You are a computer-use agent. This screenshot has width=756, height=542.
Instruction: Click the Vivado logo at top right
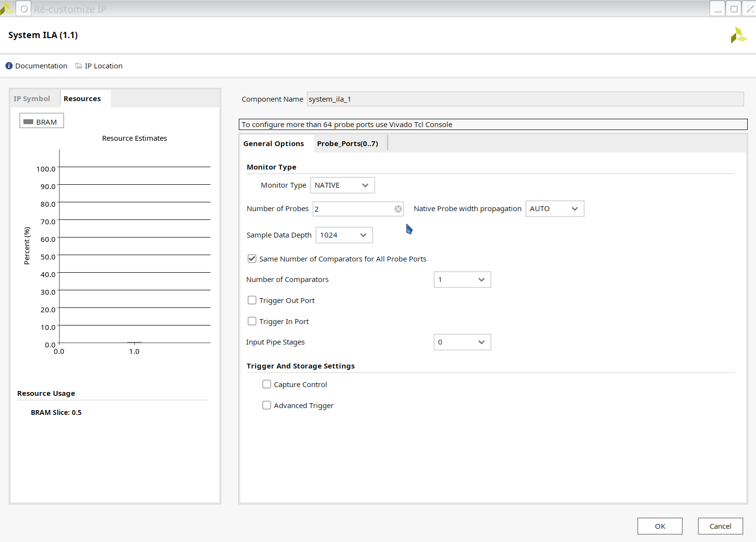(x=739, y=35)
